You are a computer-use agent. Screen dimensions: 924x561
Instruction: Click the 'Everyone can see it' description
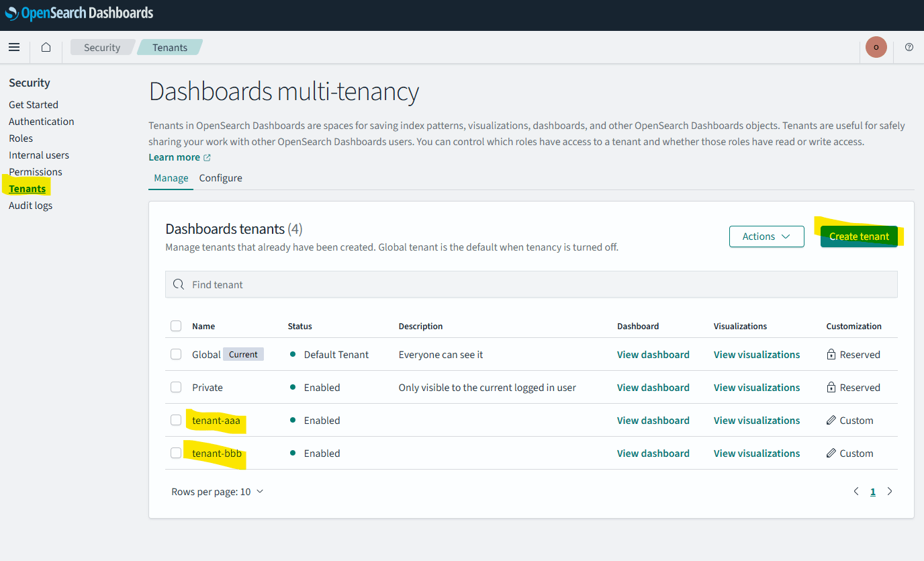(441, 355)
